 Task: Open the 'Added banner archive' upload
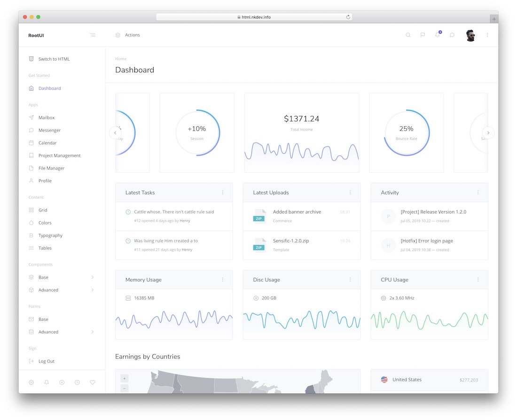[297, 212]
